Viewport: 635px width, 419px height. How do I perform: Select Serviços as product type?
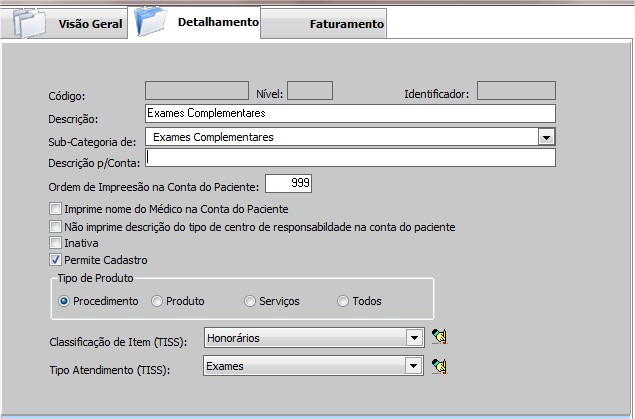(250, 301)
